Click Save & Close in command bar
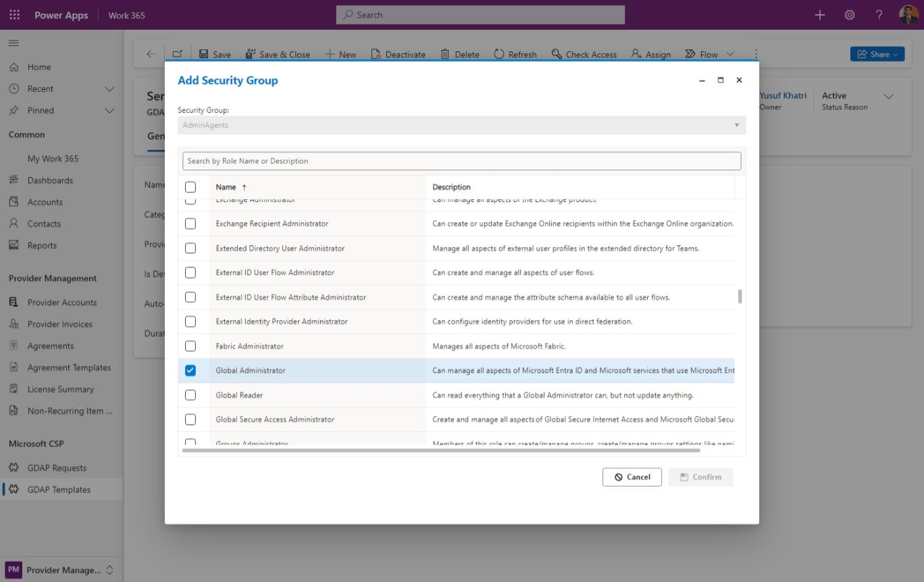This screenshot has height=582, width=924. (278, 54)
